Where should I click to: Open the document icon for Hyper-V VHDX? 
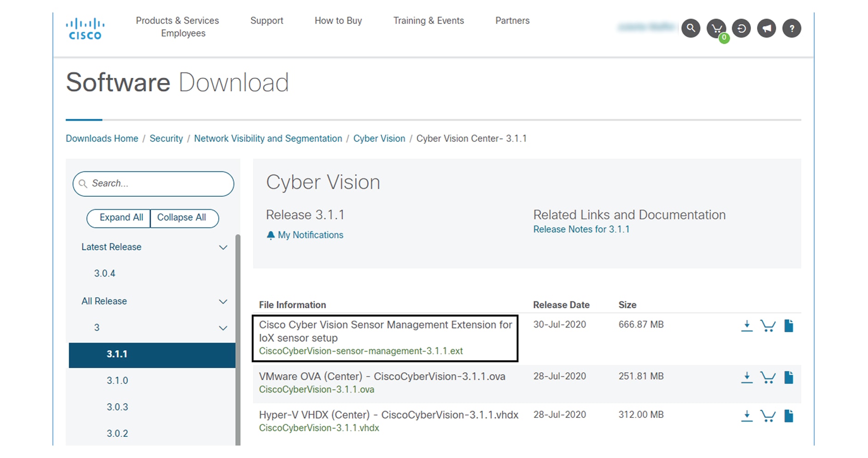[x=788, y=415]
